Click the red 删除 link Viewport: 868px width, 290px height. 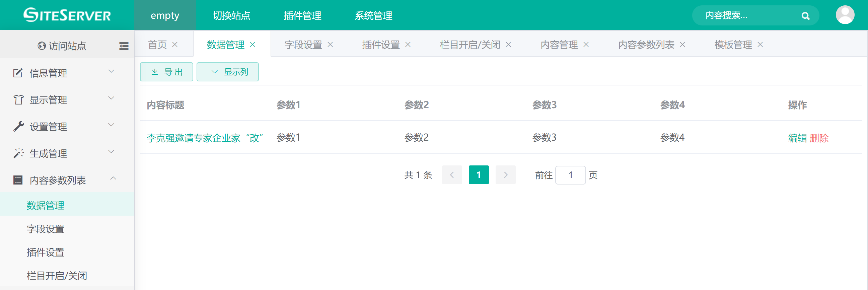pyautogui.click(x=819, y=138)
